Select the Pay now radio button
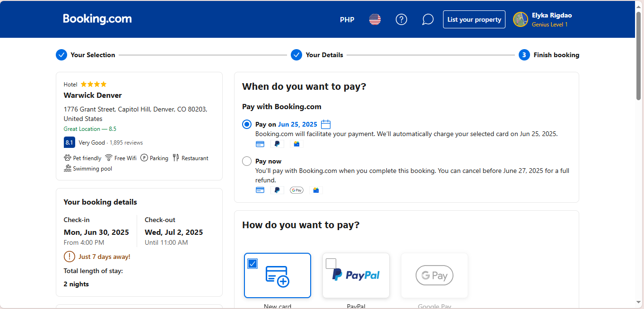The width and height of the screenshot is (644, 309). (x=247, y=161)
